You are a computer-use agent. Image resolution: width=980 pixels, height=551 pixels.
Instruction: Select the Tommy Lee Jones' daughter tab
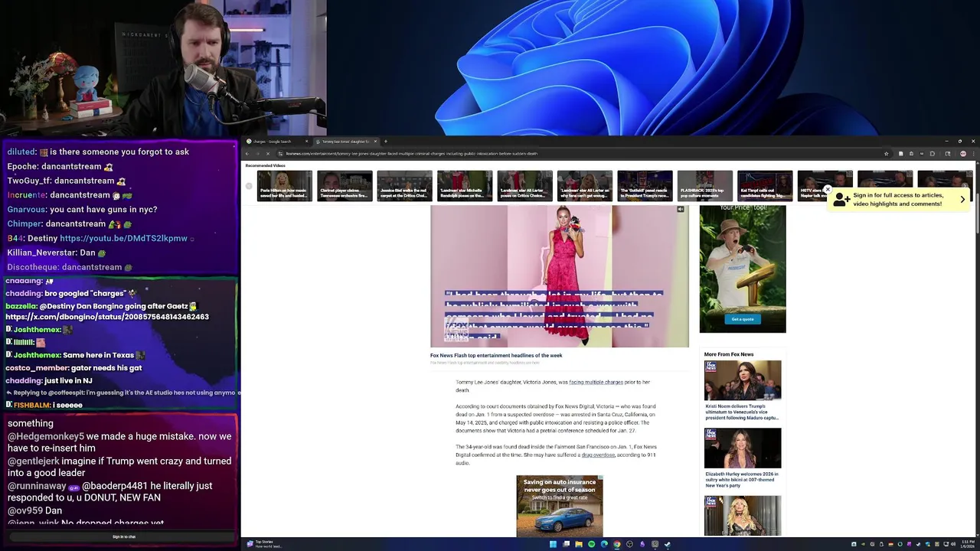pyautogui.click(x=345, y=142)
